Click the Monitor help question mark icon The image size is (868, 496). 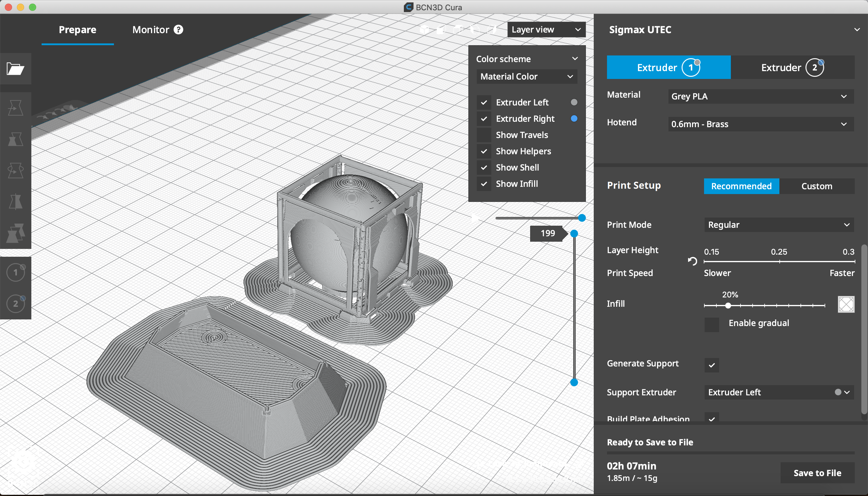(178, 30)
